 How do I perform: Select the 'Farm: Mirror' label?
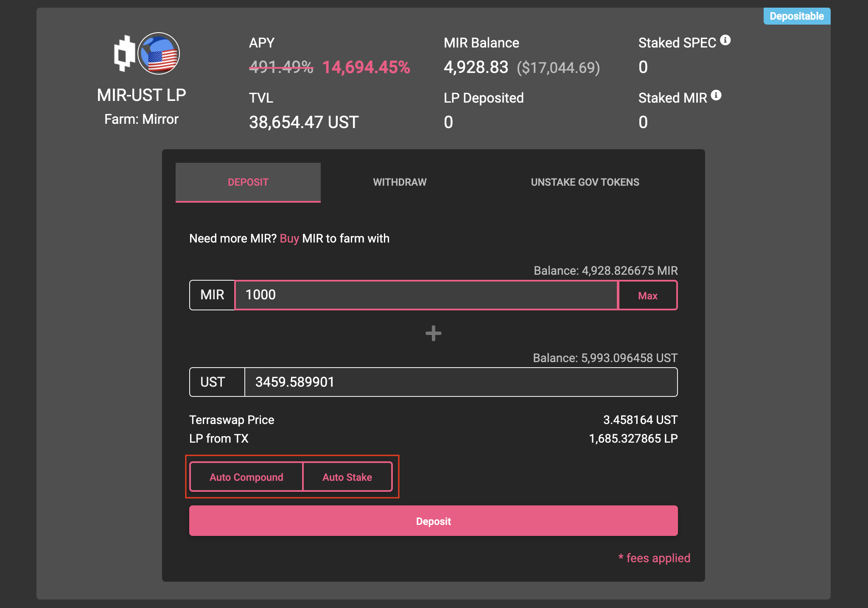coord(142,119)
